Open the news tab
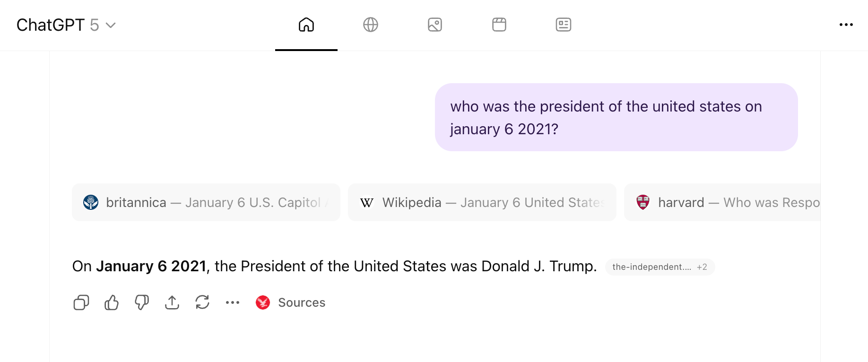The width and height of the screenshot is (868, 362). [564, 25]
